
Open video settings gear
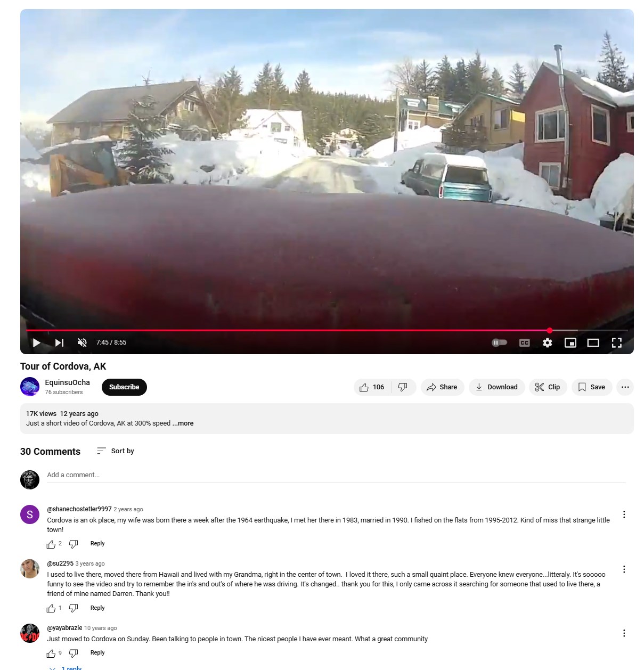(x=547, y=342)
